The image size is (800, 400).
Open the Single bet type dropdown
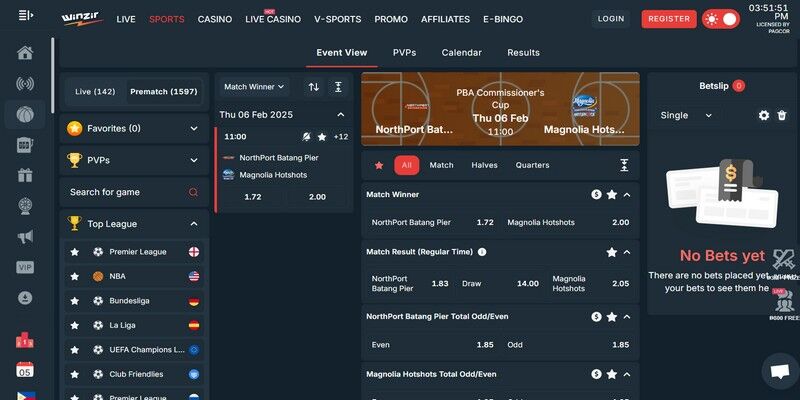tap(686, 115)
